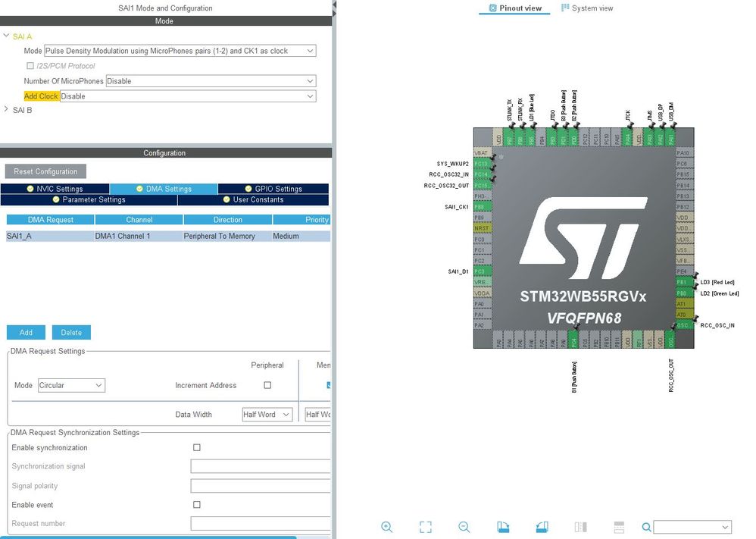756x539 pixels.
Task: Click the Request number field
Action: [261, 524]
